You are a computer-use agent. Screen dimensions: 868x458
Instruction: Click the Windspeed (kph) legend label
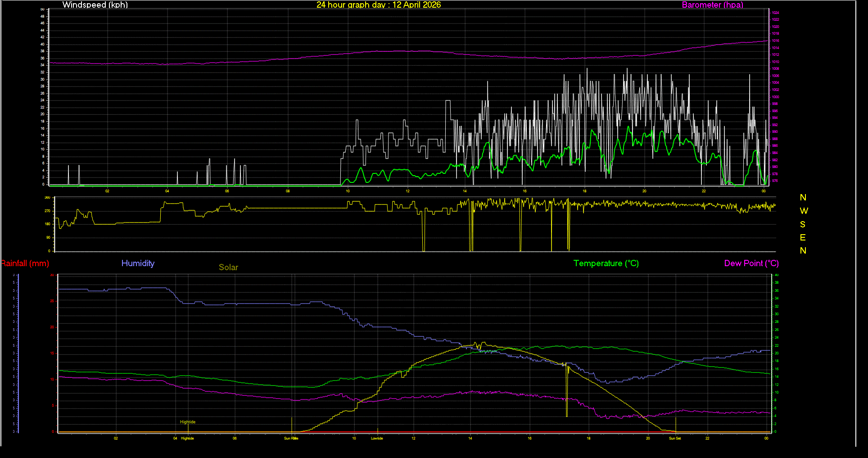tap(95, 5)
